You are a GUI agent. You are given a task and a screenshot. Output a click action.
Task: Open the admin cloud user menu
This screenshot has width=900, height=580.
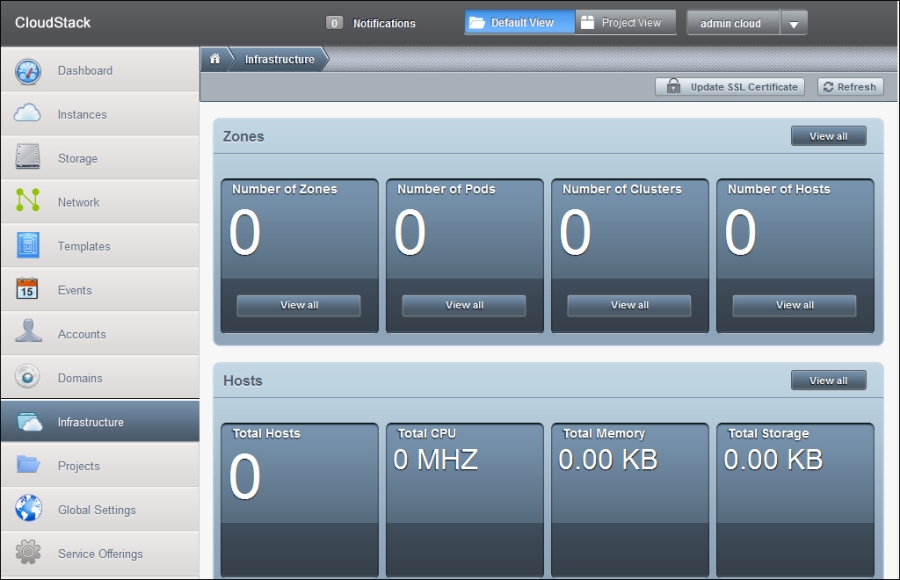(x=732, y=23)
